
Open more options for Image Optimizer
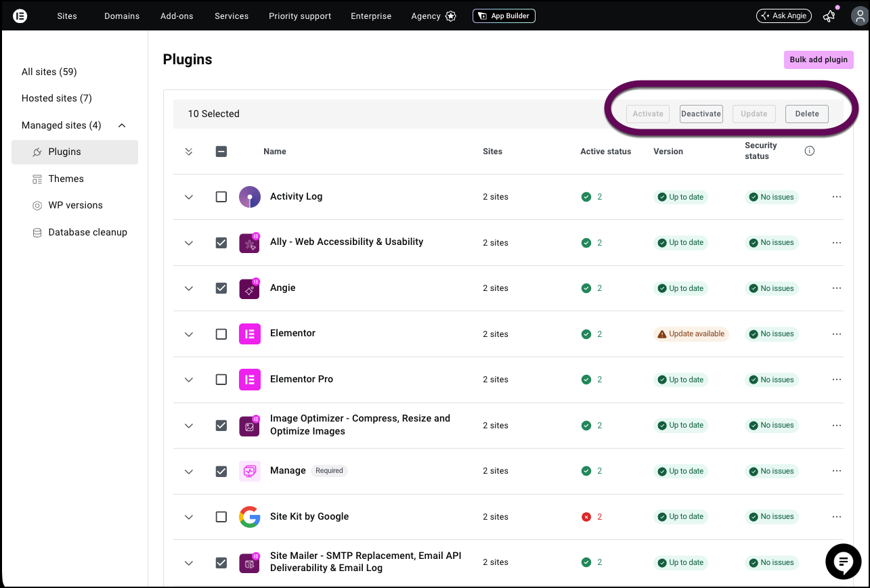[x=837, y=426]
